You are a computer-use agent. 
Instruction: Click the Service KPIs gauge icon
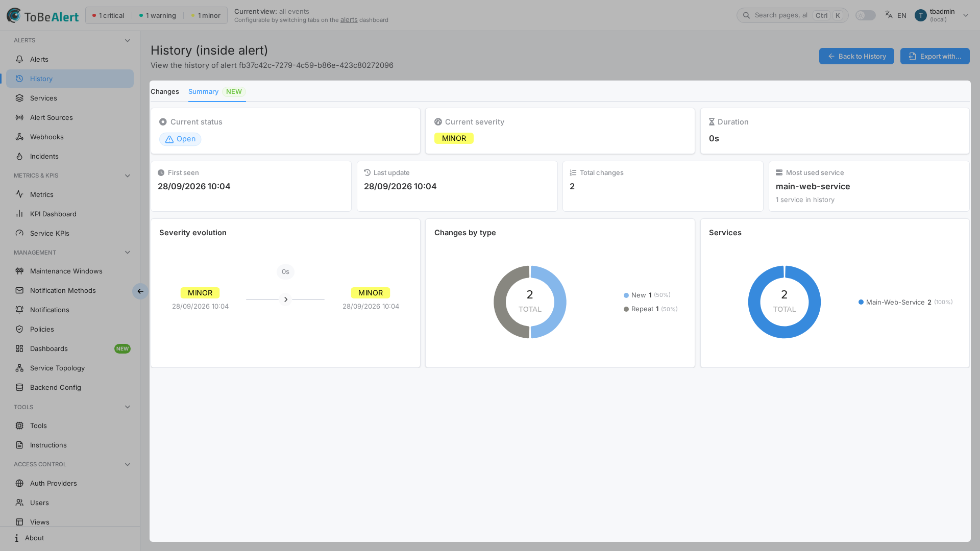(19, 233)
